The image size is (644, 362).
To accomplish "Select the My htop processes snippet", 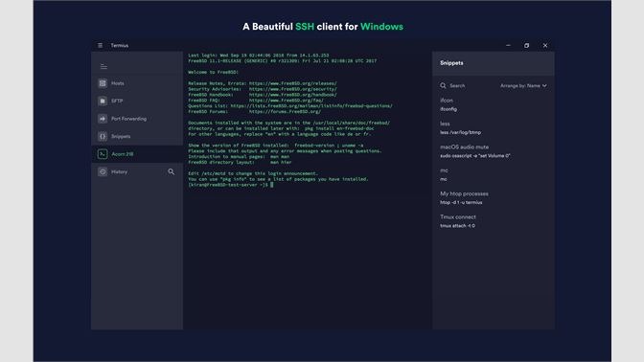I will pos(464,193).
